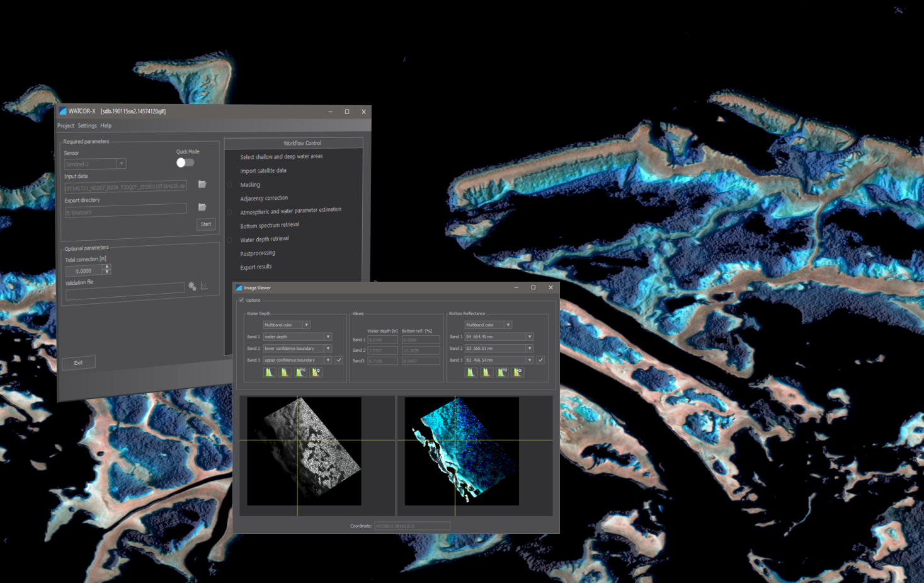Click the Export directory field
Screen dimensions: 924x583
coord(126,211)
